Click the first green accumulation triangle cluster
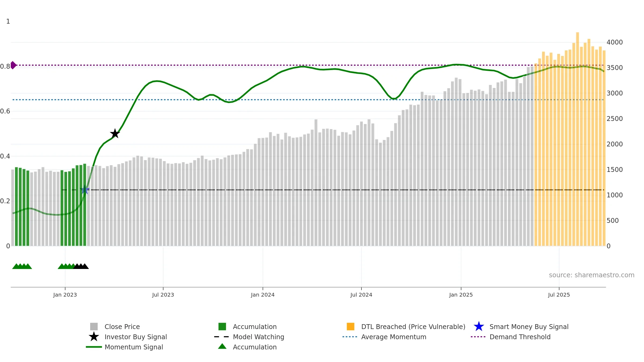The width and height of the screenshot is (644, 362). 22,266
